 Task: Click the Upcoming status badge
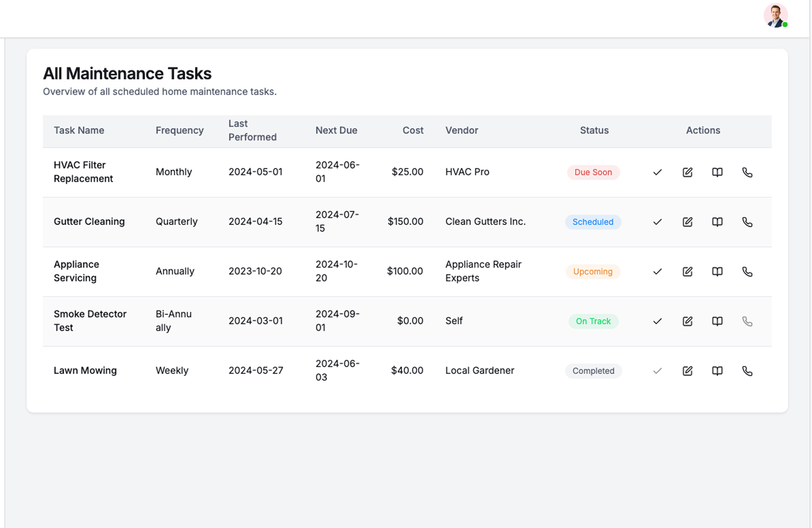593,271
